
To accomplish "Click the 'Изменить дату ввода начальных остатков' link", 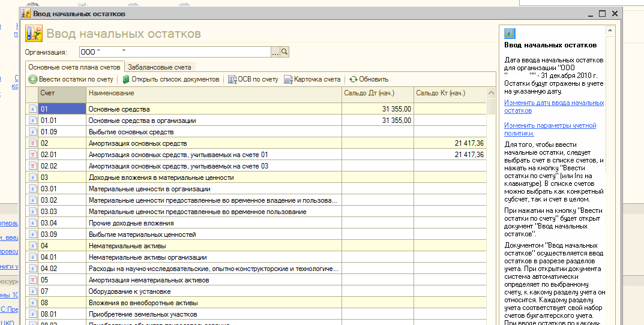I will tap(553, 107).
